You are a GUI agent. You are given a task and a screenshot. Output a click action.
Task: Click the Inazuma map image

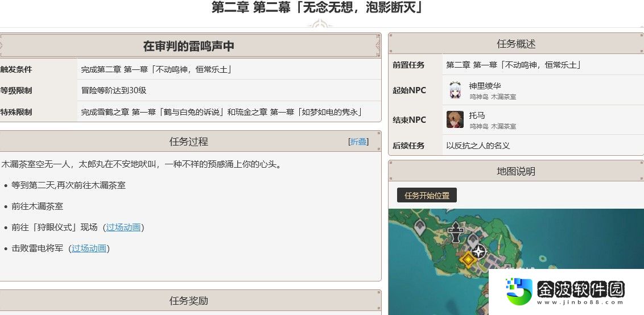click(516, 262)
